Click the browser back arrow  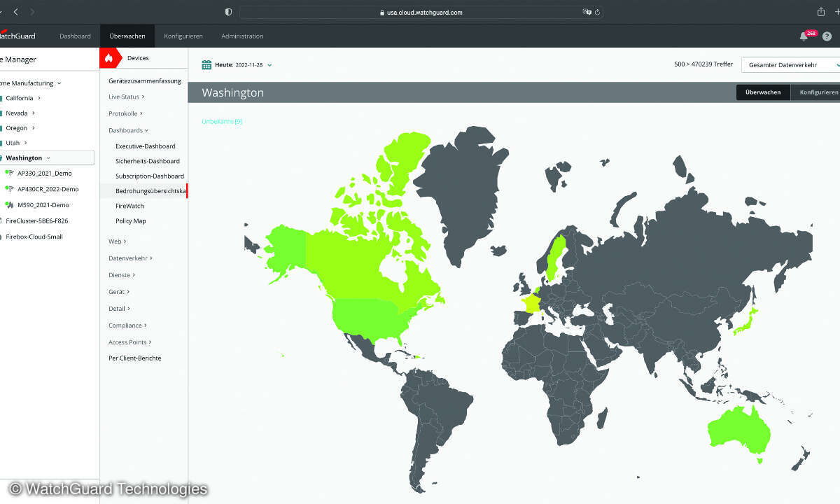pos(16,12)
